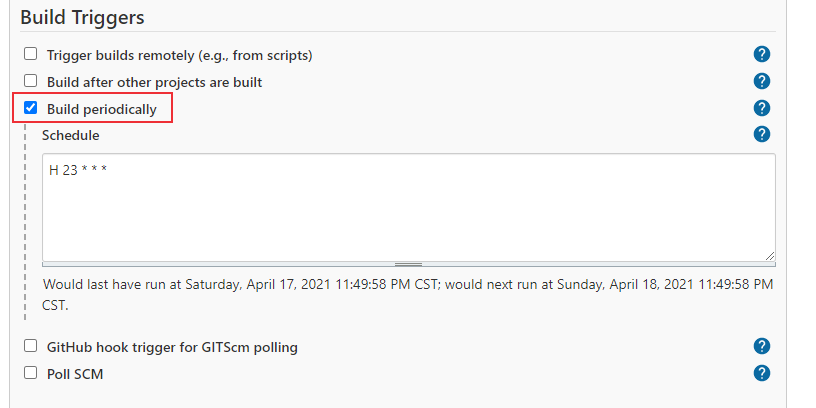Select the 'Poll SCM' label text

pos(75,374)
